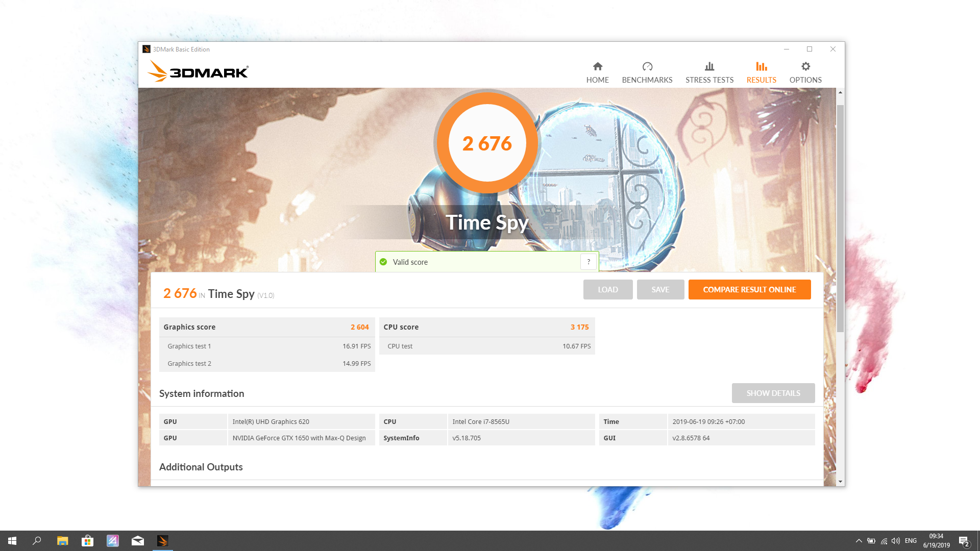Click the Wi-Fi network icon
Screen dimensions: 980x551
click(884, 541)
